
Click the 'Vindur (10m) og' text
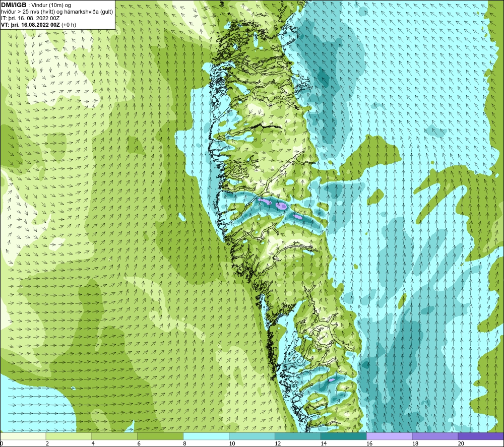[x=51, y=6]
